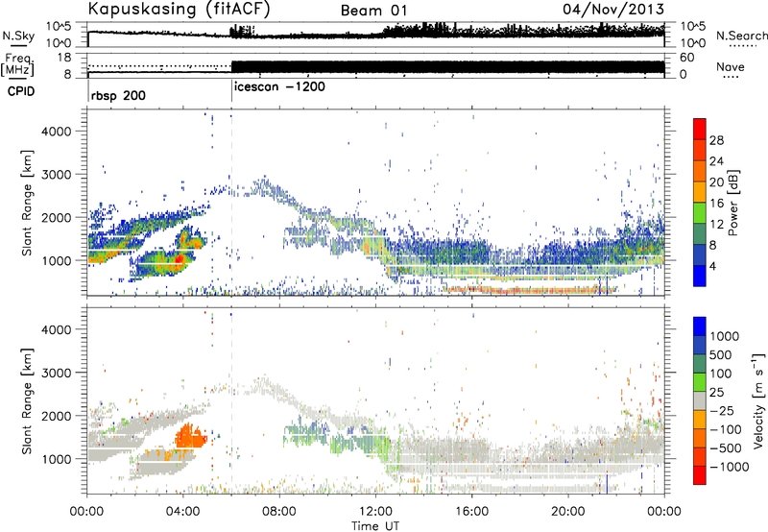Viewport: 768px width, 532px height.
Task: Click the 'icescan -1200' CPID marker text
Action: point(279,87)
